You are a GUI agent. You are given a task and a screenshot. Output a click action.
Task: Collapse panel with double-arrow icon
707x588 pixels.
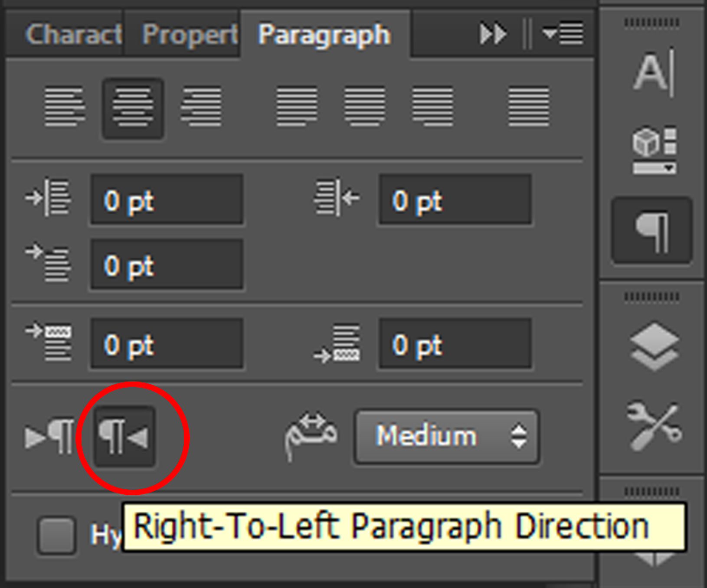click(493, 34)
